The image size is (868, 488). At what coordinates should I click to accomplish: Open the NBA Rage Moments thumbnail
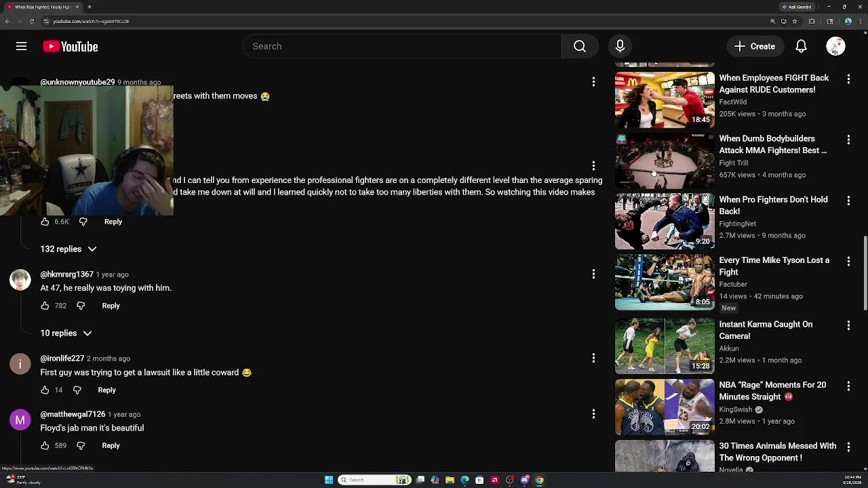click(665, 407)
